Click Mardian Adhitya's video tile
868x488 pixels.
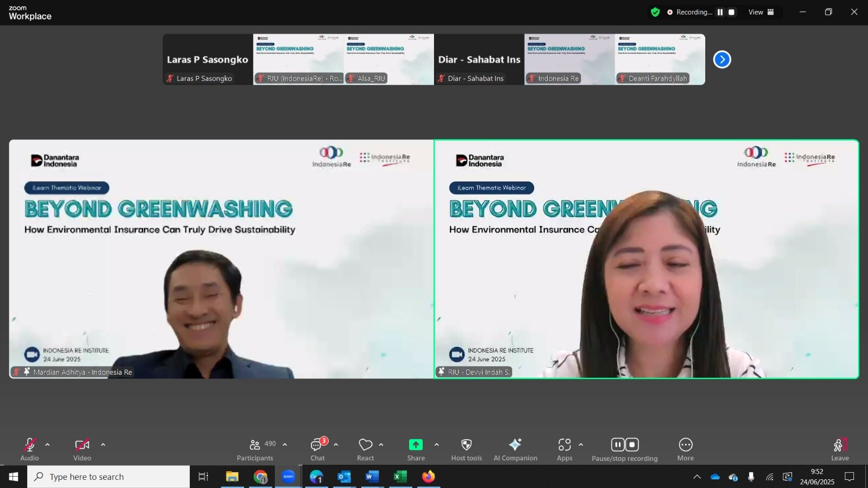tap(221, 259)
